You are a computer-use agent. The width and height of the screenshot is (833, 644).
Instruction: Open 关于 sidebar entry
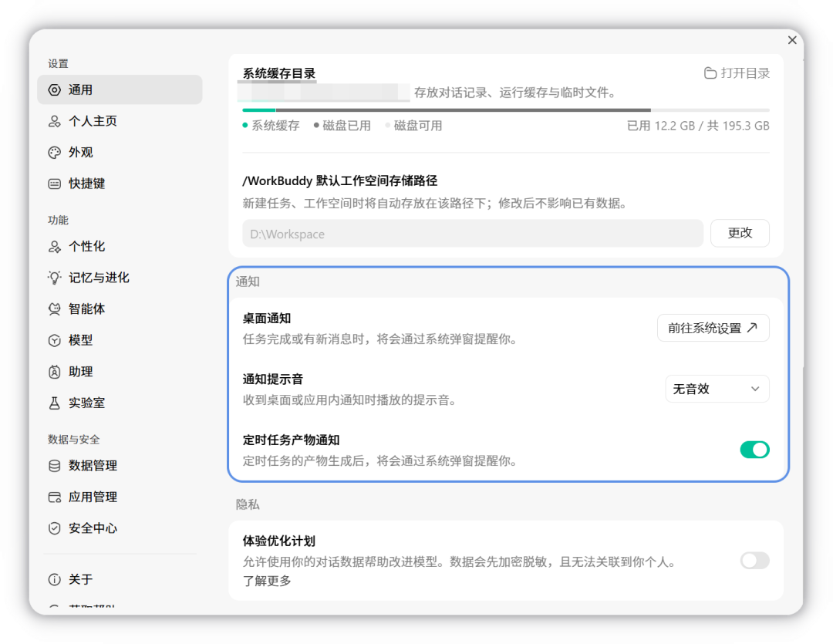120,579
